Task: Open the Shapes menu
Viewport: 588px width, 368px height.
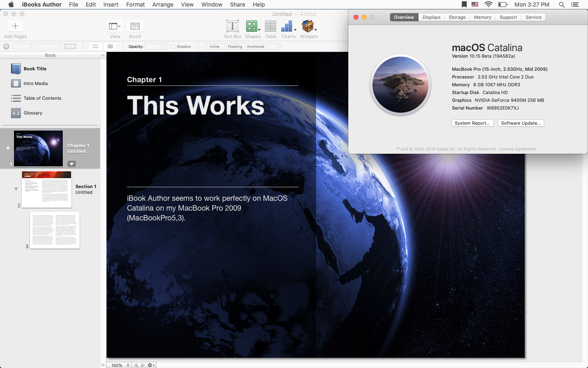Action: click(x=253, y=26)
